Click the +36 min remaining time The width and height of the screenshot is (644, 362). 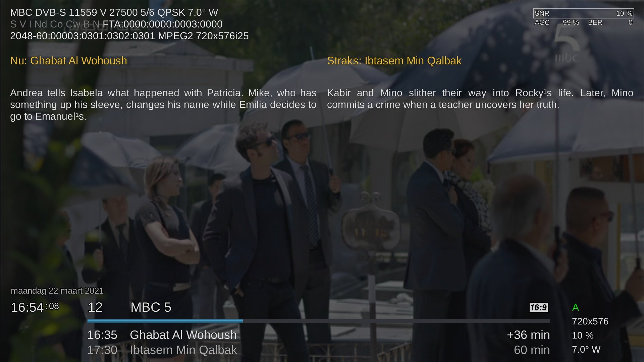528,335
